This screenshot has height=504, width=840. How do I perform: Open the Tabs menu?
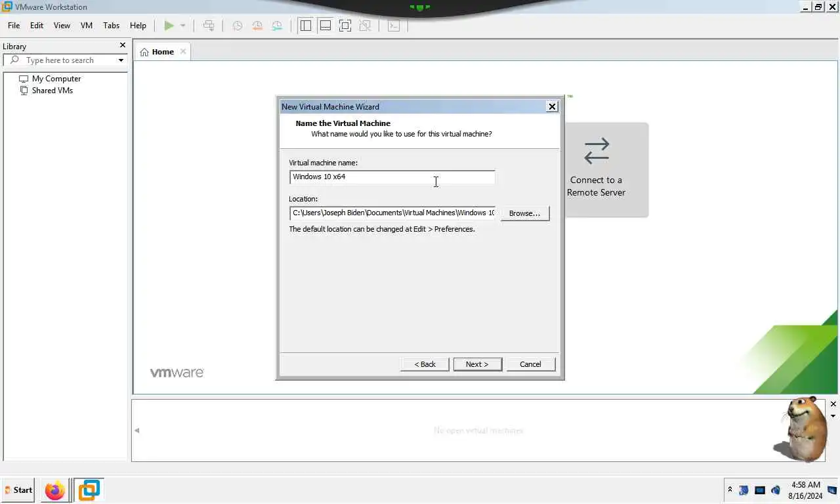(x=112, y=26)
